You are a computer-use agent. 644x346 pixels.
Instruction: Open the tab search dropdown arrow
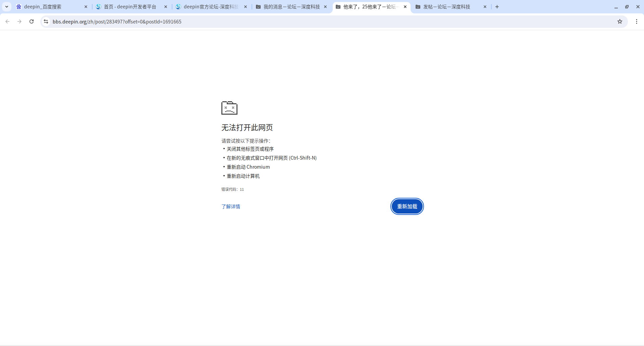[7, 7]
